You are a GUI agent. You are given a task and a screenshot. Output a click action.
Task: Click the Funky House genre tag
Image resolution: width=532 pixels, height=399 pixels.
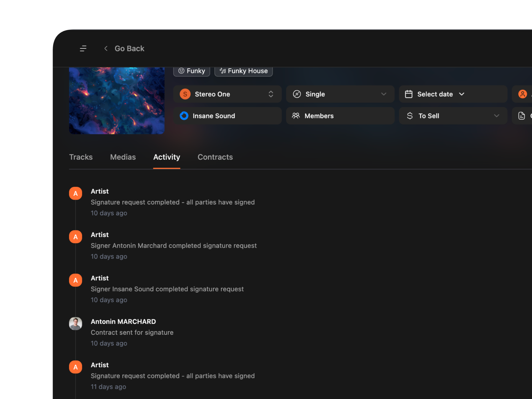point(244,71)
